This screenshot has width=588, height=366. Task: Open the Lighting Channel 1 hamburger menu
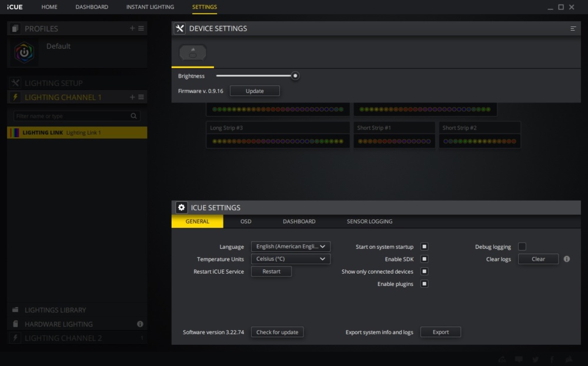pos(141,97)
